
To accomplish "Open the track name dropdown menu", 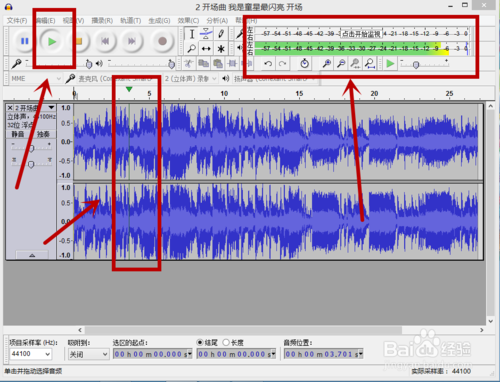I will click(51, 108).
